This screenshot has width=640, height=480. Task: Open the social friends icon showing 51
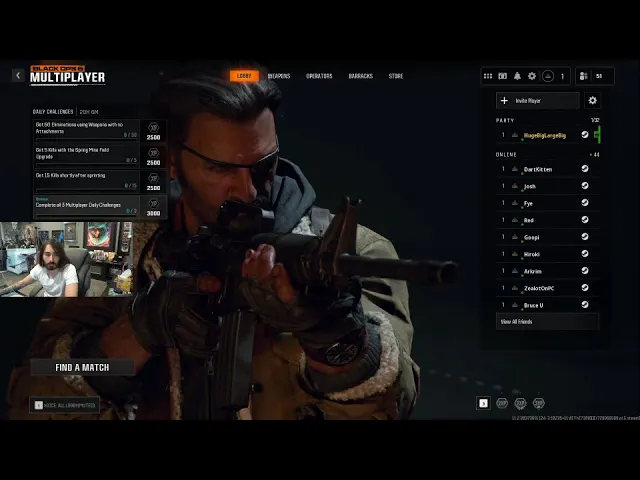[583, 76]
